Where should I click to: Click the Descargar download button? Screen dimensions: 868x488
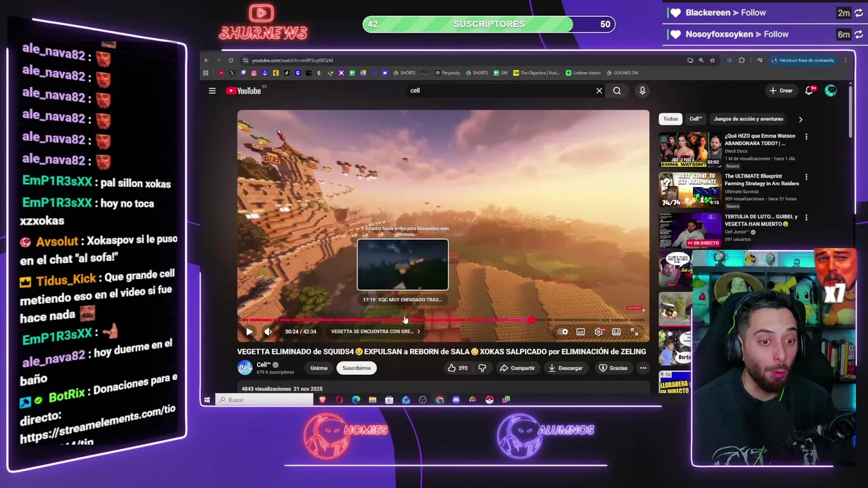click(566, 368)
